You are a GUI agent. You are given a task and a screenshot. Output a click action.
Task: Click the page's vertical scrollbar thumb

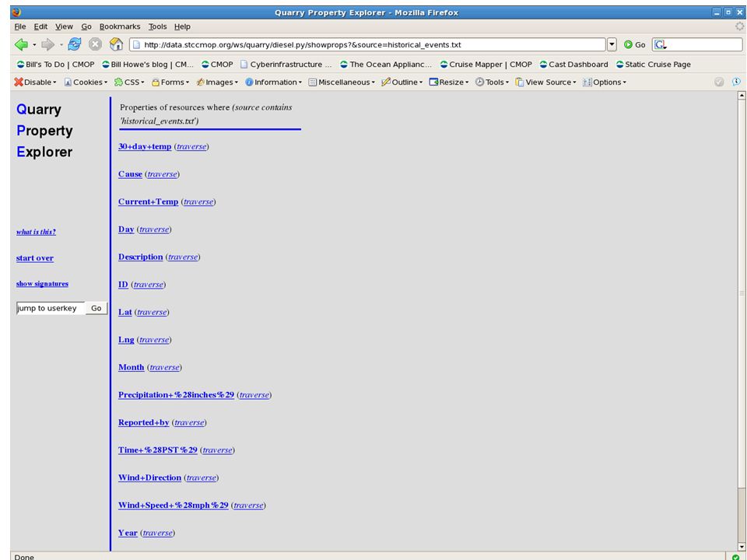(x=742, y=293)
